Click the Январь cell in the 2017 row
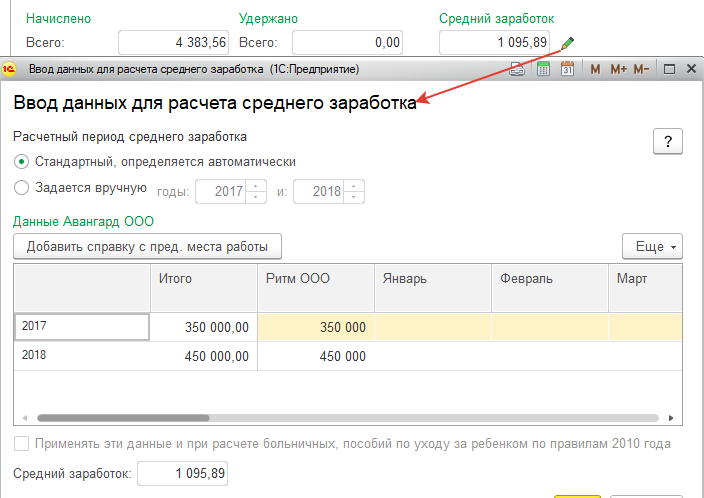Screen dimensions: 704x498 coord(433,327)
